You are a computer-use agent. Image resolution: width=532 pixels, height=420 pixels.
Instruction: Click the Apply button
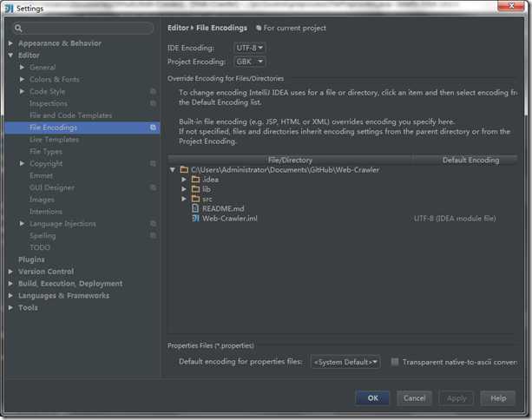tap(456, 398)
